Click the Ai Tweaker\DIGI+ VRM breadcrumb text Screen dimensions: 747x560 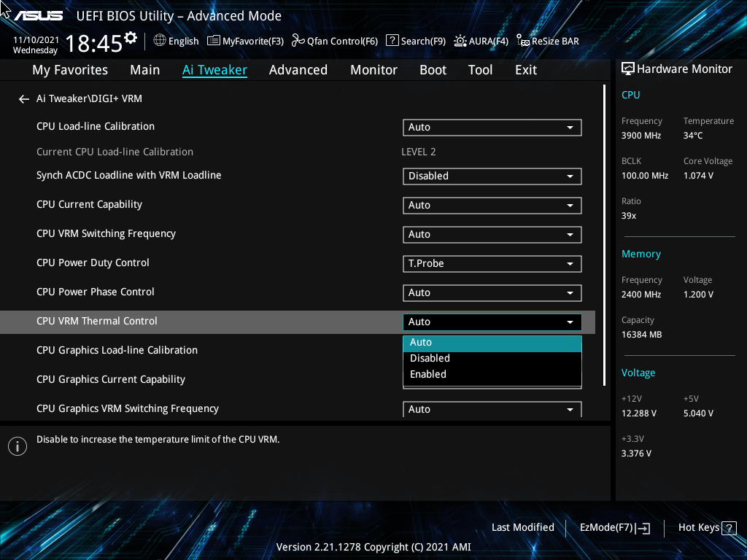[x=89, y=98]
